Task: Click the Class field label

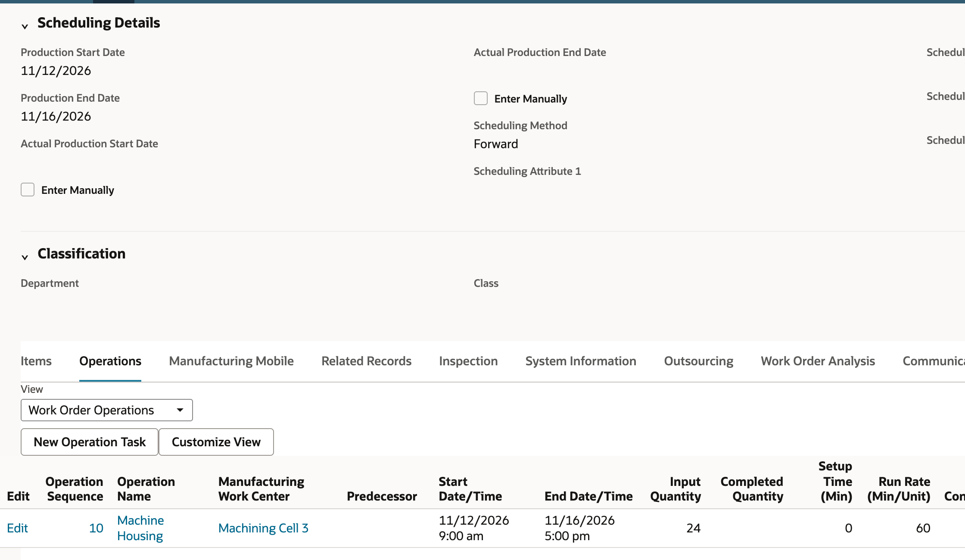Action: click(x=486, y=283)
